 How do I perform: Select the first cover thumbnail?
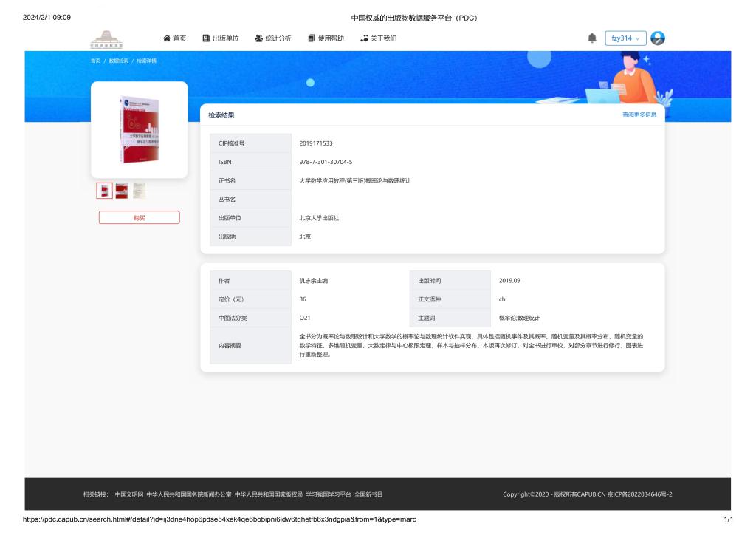tap(104, 191)
